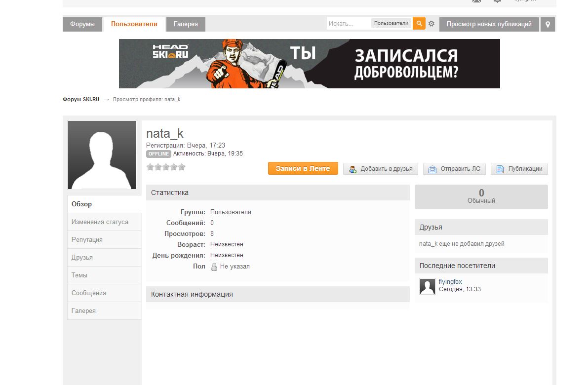The image size is (588, 385).
Task: Click Добавить в друзья button
Action: [x=381, y=169]
